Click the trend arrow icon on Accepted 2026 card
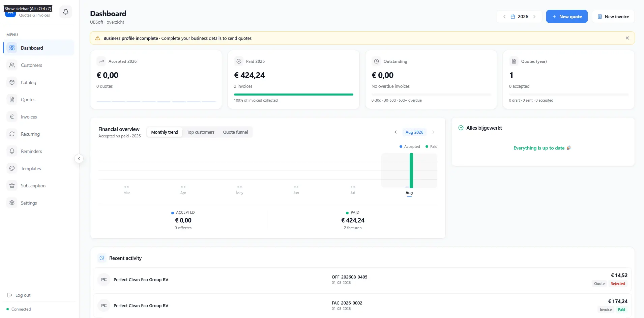The image size is (644, 318). tap(101, 61)
